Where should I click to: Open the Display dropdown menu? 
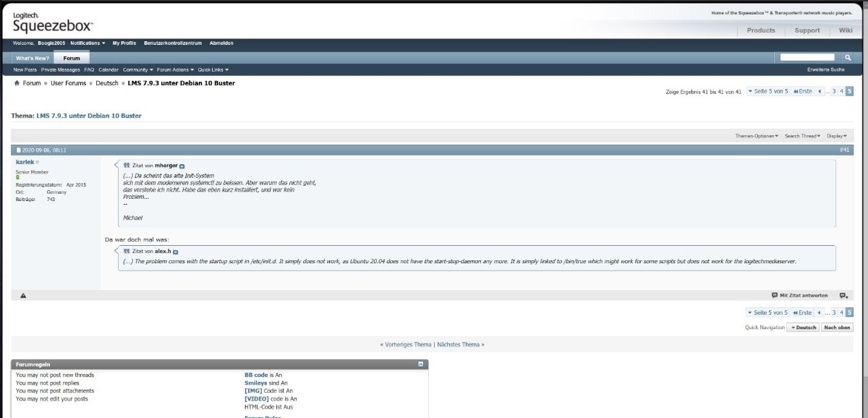tap(837, 136)
